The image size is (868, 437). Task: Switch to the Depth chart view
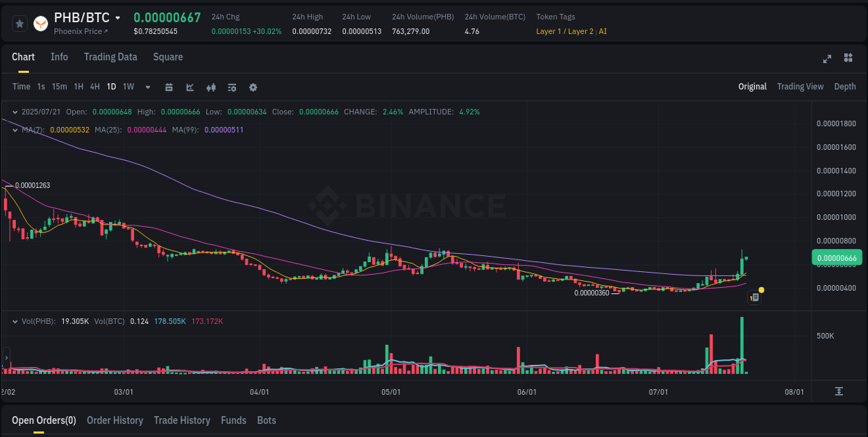pyautogui.click(x=845, y=87)
